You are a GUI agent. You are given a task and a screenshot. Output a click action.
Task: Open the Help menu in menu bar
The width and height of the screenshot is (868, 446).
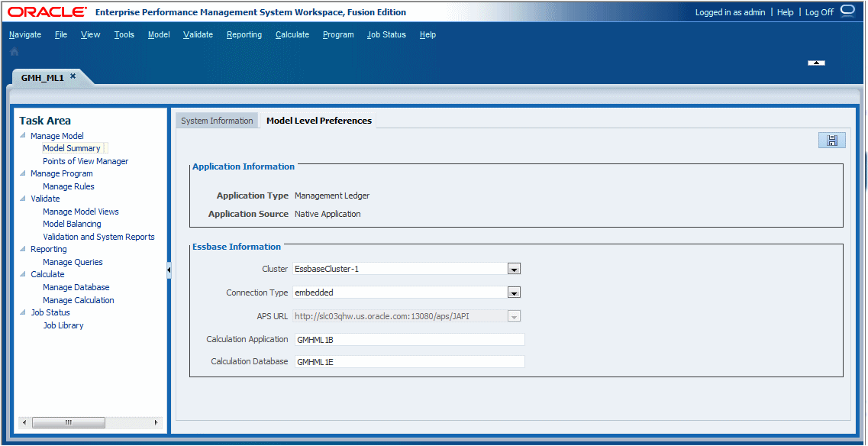[x=428, y=34]
